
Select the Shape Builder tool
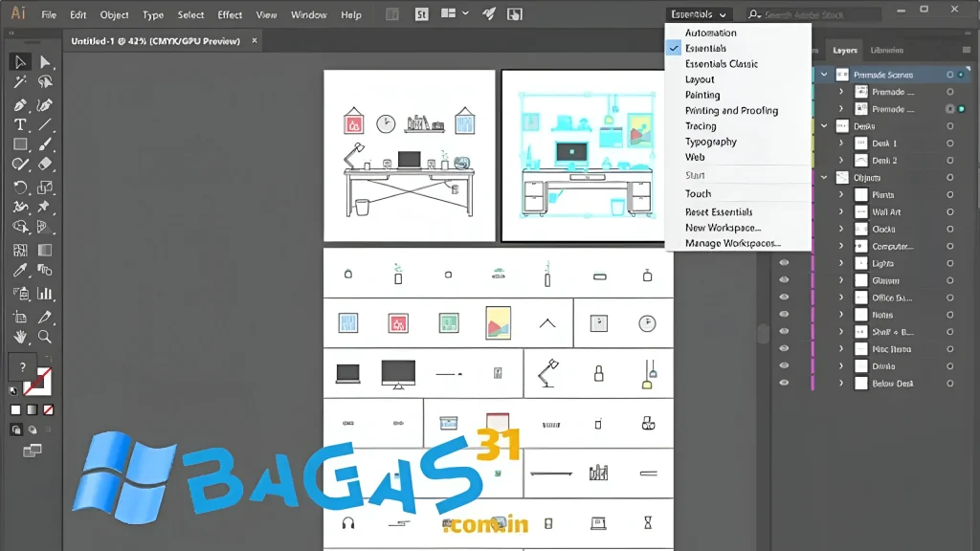(20, 226)
